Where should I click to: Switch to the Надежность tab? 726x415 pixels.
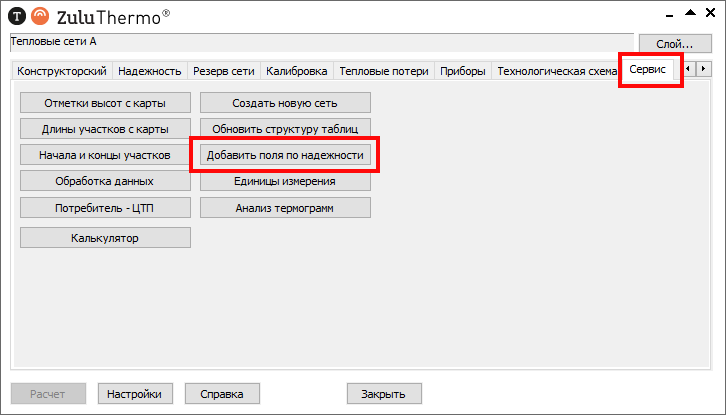(149, 71)
